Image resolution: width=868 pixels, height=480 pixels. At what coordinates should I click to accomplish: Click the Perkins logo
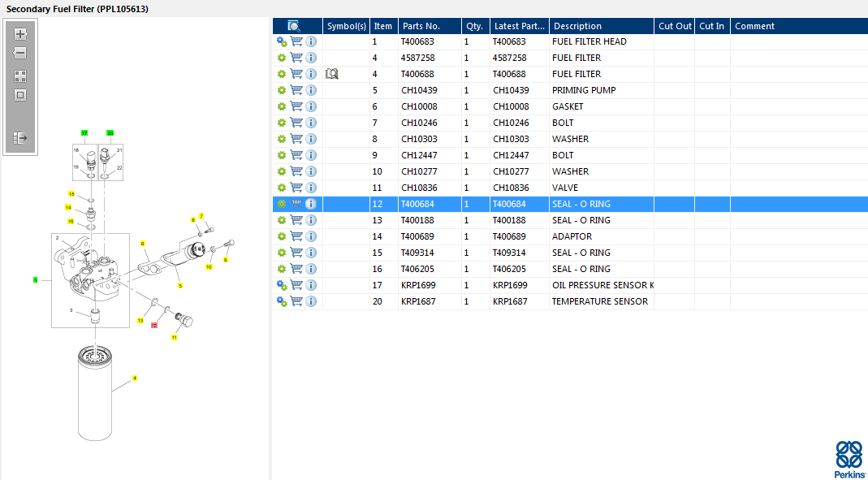point(849,460)
